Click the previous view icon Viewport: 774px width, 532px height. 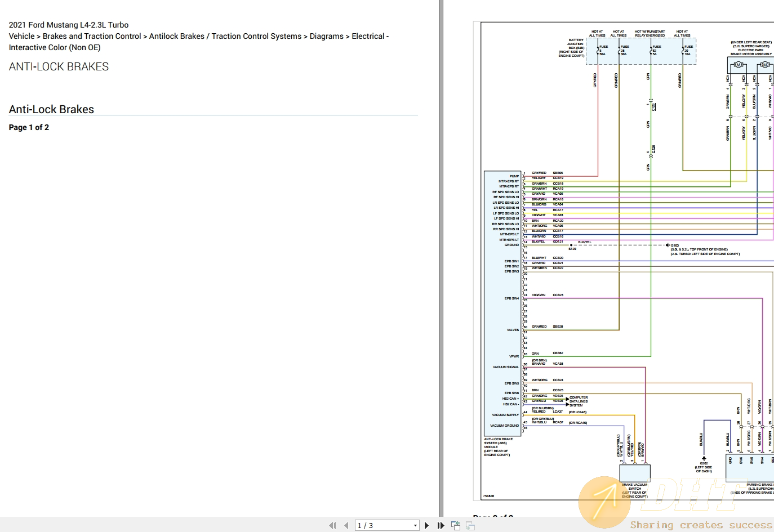pyautogui.click(x=456, y=525)
